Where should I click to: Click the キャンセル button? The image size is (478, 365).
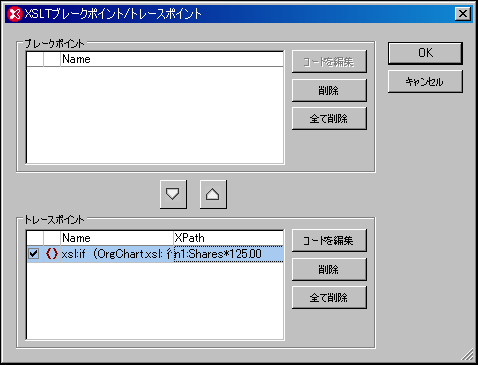[x=425, y=81]
